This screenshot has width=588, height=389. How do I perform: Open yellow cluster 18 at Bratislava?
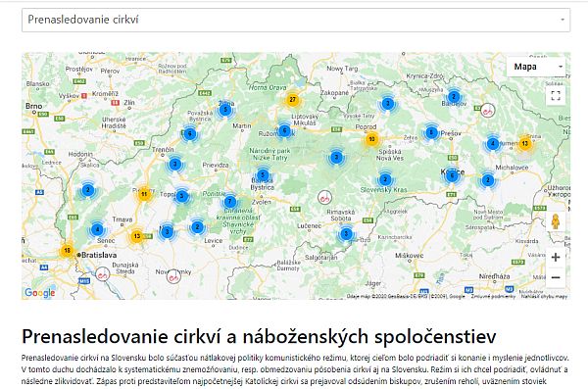(67, 251)
